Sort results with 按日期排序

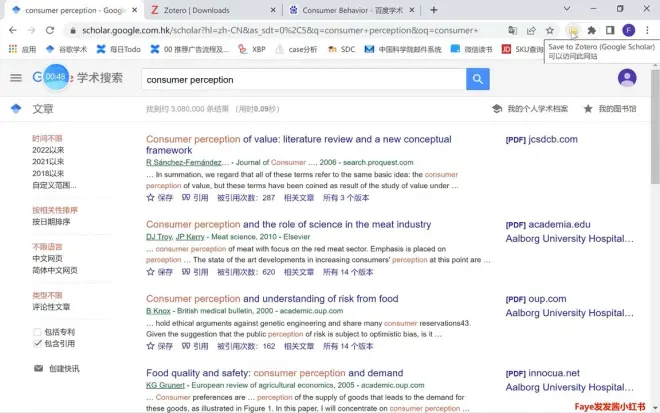click(51, 222)
